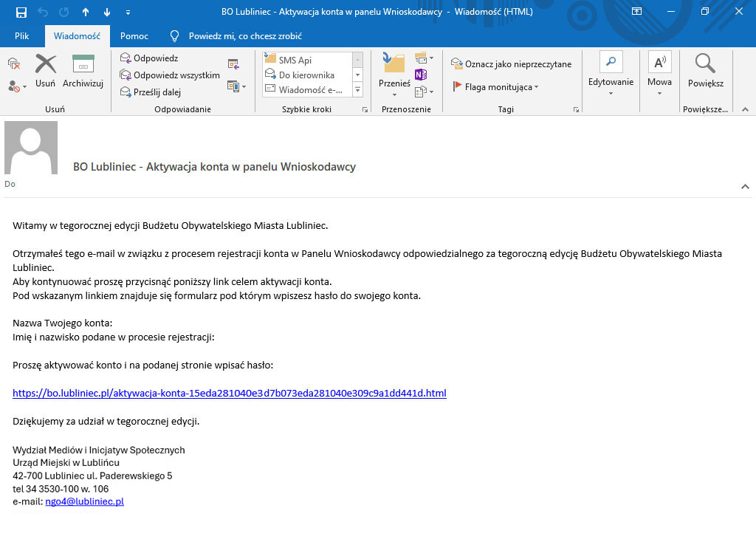Send message to OneNote
This screenshot has width=756, height=542.
coord(421,75)
